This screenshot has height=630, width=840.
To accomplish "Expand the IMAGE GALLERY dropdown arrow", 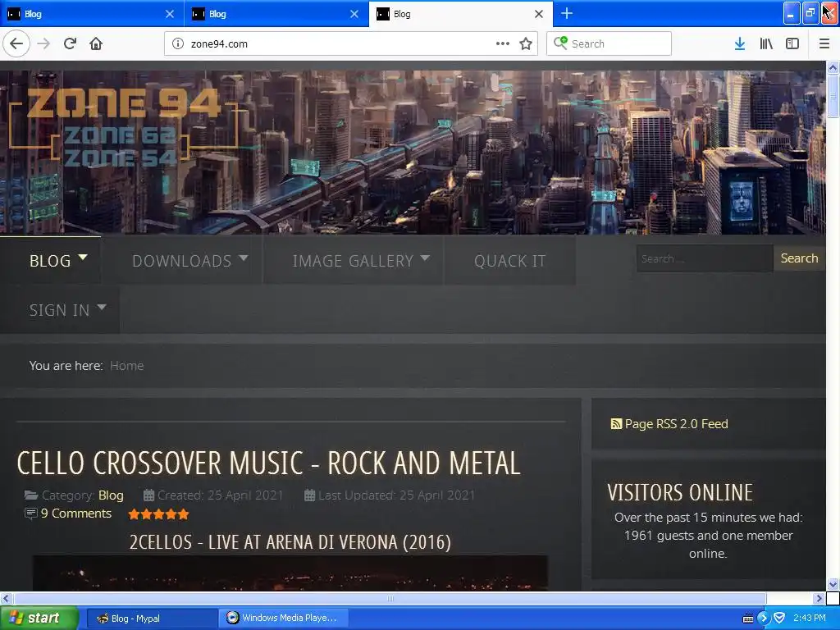I will (425, 258).
